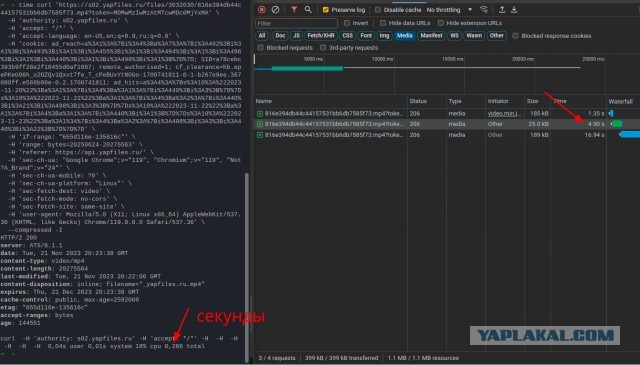Check Hide data URLs
This screenshot has height=365, width=640.
click(x=383, y=23)
